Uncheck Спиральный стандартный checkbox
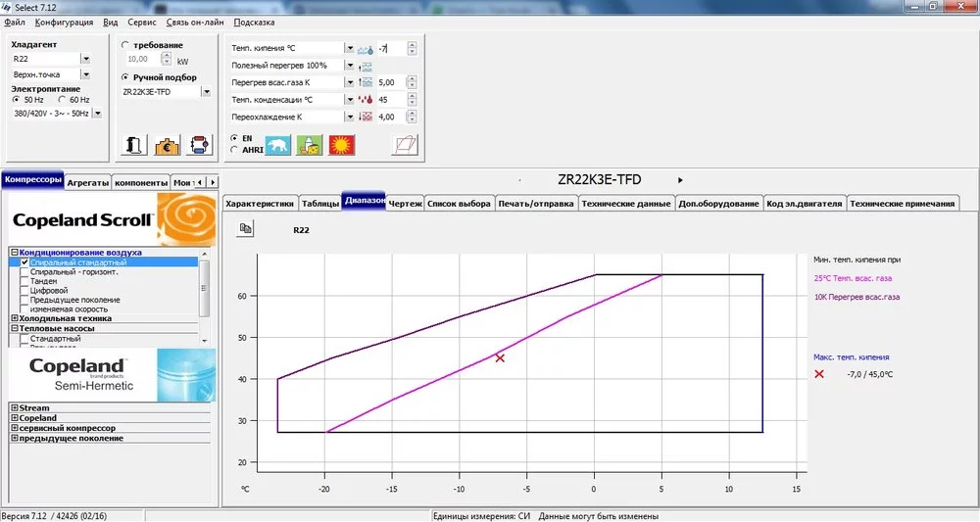The width and height of the screenshot is (980, 522). [x=24, y=262]
